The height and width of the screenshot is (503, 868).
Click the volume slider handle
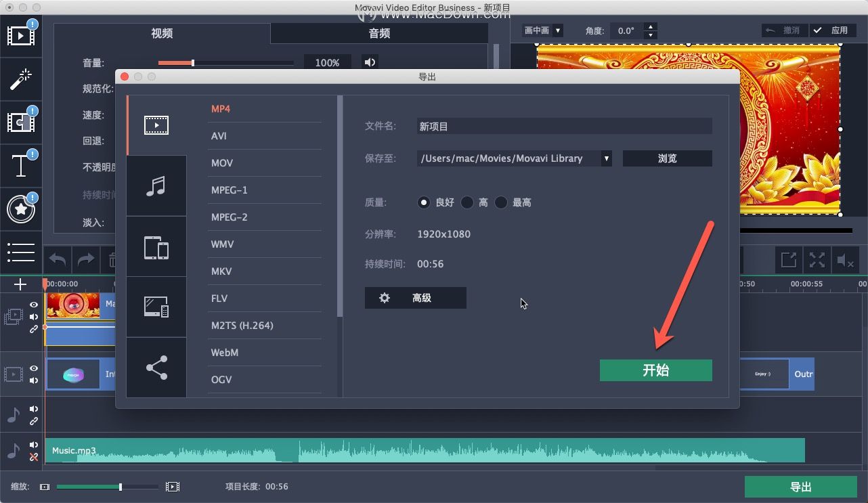[x=192, y=63]
